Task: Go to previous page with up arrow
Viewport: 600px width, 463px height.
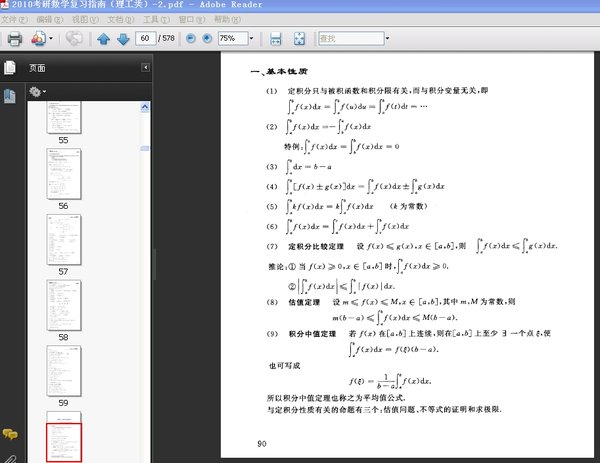Action: point(103,39)
